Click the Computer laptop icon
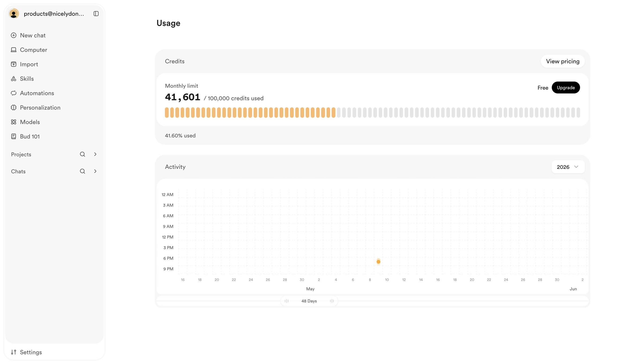Screen dimensions: 643x364 click(x=14, y=50)
